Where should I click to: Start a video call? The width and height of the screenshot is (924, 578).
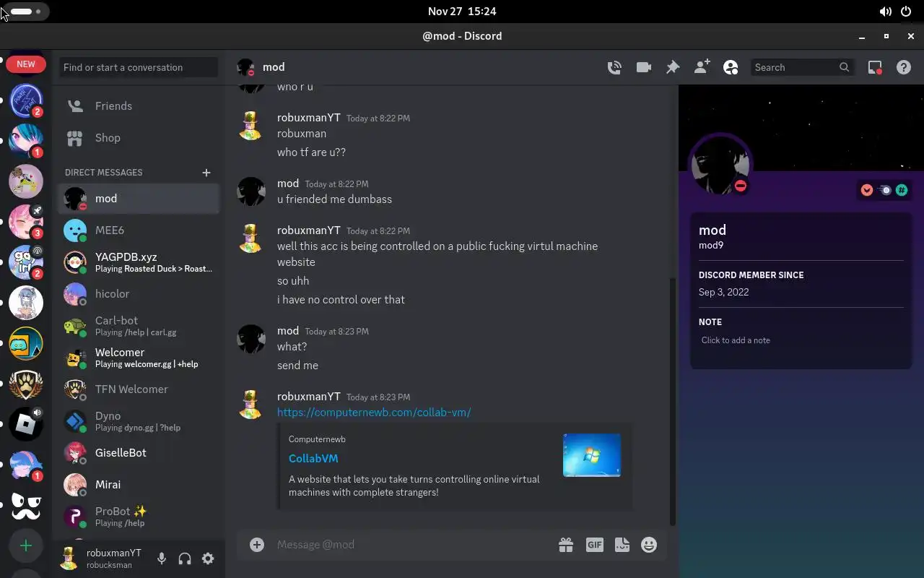click(643, 67)
